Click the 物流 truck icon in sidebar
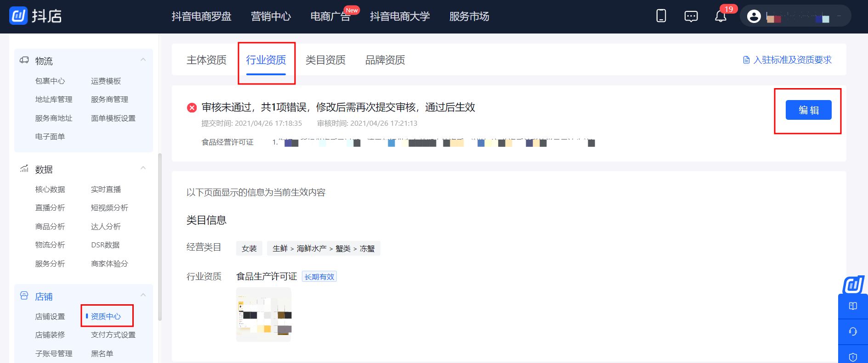 (24, 61)
